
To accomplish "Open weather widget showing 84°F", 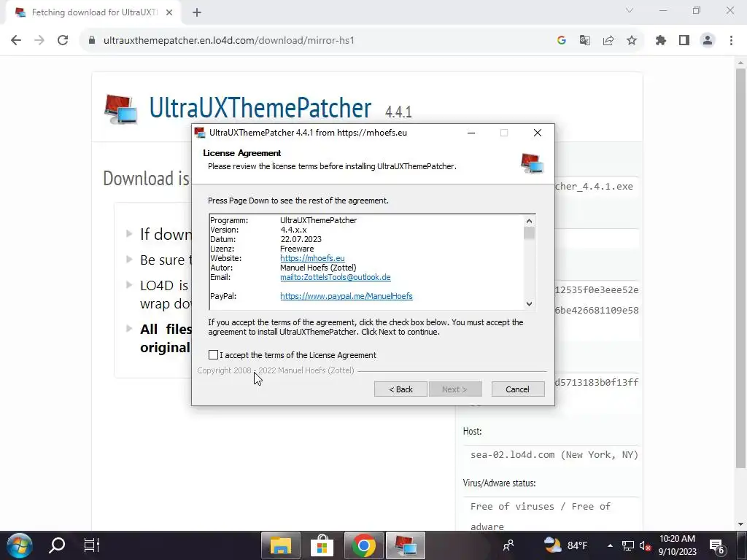I will click(x=565, y=545).
